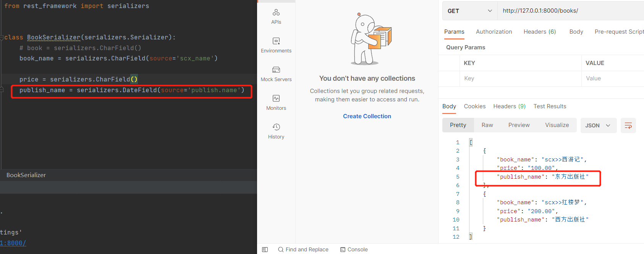Open the JSON format dropdown
The image size is (644, 254).
[x=598, y=125]
